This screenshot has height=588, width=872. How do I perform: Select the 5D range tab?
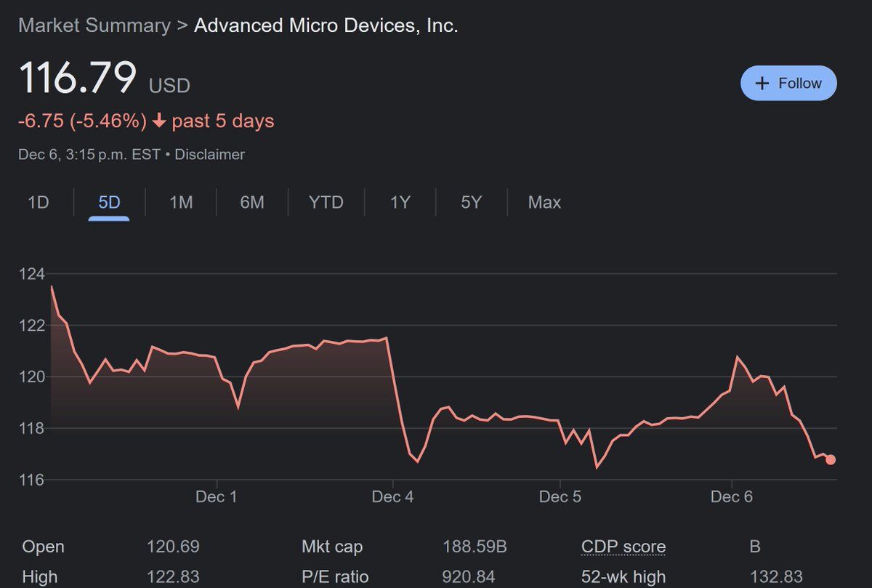[109, 202]
